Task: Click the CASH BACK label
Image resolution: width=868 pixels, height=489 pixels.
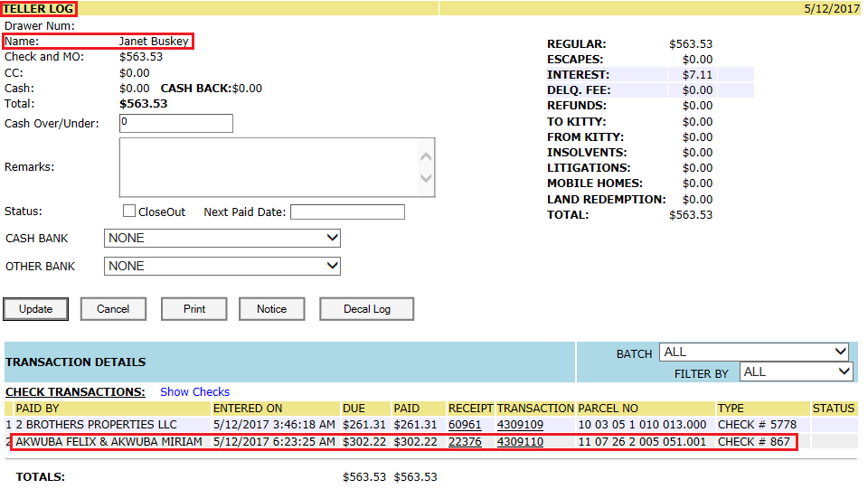Action: [196, 89]
